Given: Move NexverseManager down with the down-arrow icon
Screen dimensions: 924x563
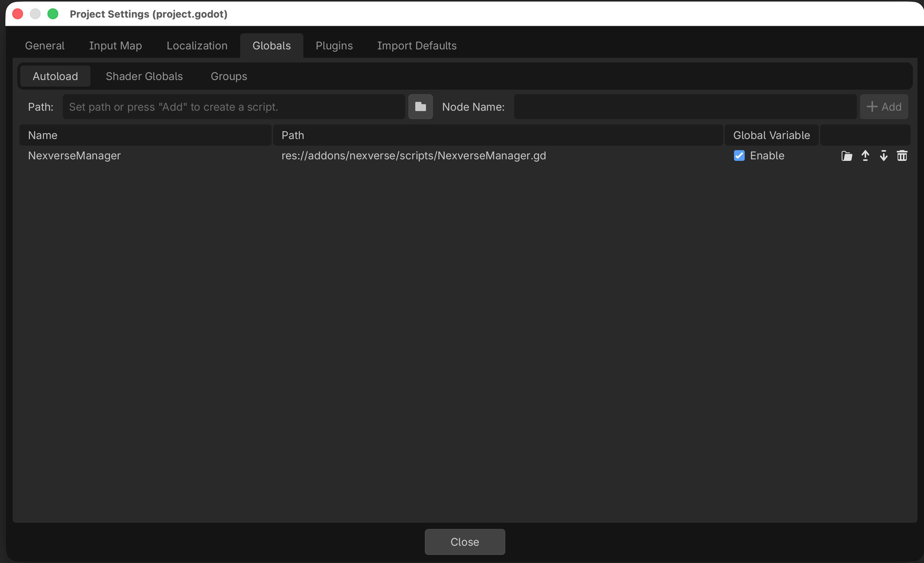Looking at the screenshot, I should (x=883, y=155).
